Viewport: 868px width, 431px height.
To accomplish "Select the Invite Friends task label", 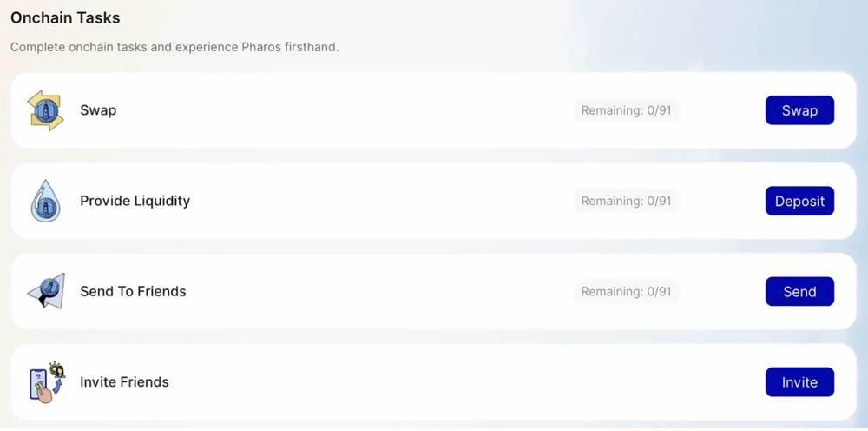I will [x=124, y=381].
